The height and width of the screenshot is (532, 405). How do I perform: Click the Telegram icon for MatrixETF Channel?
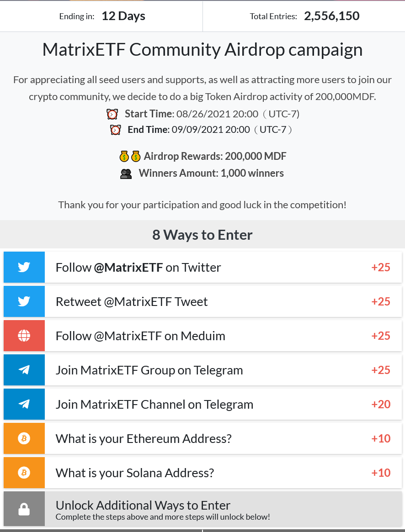pyautogui.click(x=24, y=404)
